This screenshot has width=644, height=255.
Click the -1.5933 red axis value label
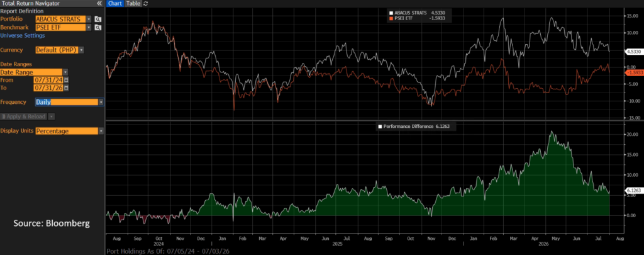634,73
